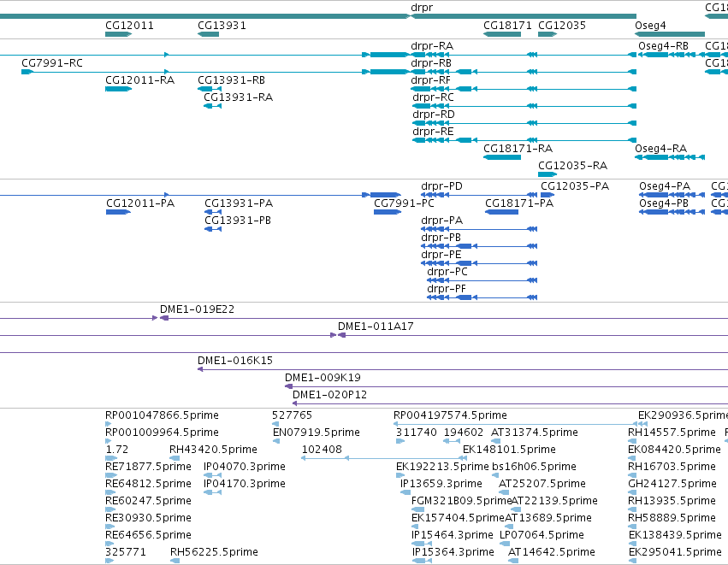This screenshot has width=728, height=565.
Task: Select the CG7991-RC transcript label
Action: click(x=52, y=63)
